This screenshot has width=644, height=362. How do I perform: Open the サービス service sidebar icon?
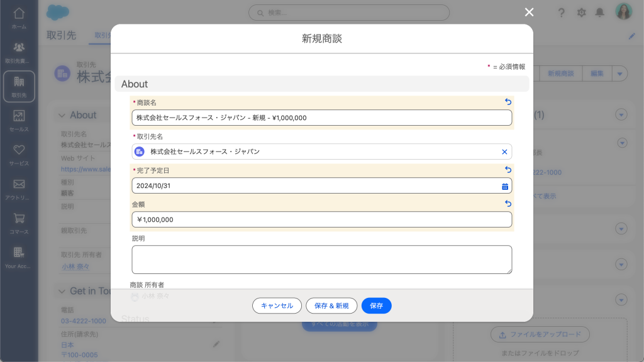click(19, 155)
